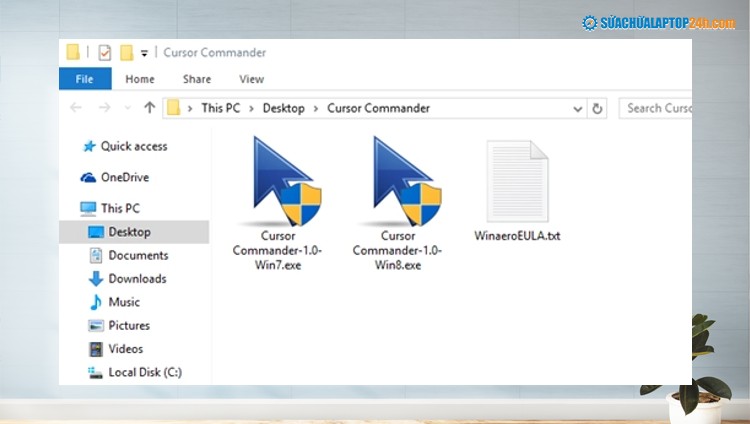Click the Downloads arrow icon in sidebar
The image size is (750, 424).
96,279
